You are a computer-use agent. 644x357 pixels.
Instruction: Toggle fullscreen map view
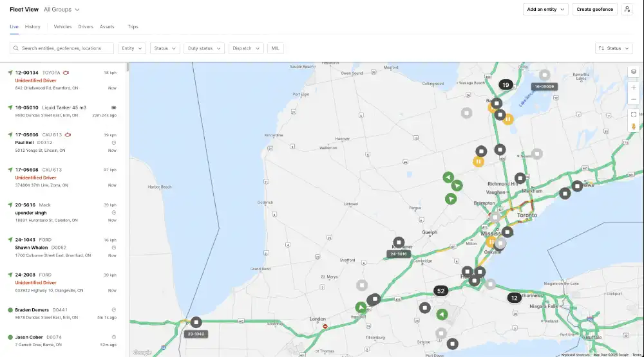tap(634, 114)
